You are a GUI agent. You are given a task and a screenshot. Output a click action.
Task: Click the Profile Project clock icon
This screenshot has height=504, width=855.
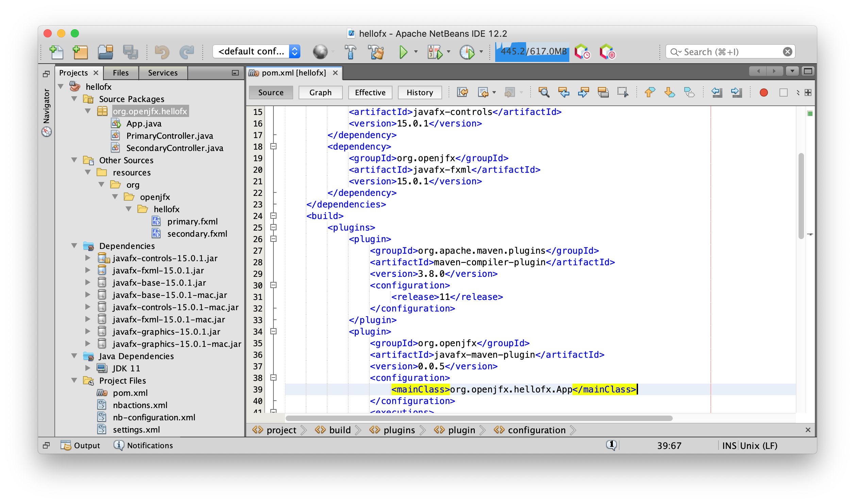pyautogui.click(x=467, y=52)
